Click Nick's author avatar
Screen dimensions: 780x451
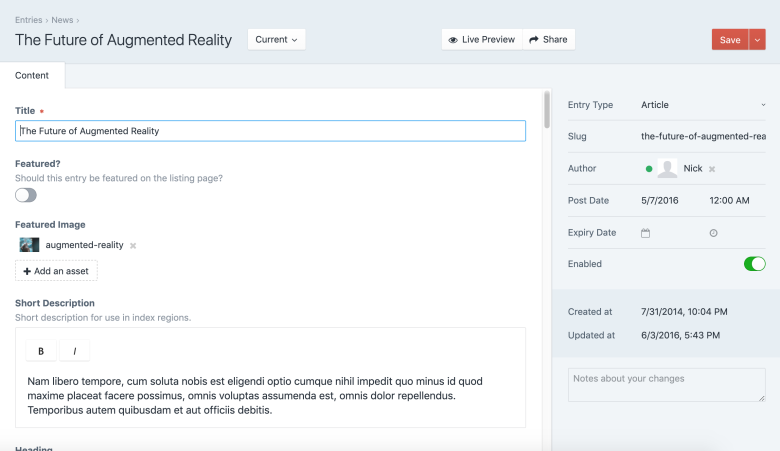coord(667,169)
